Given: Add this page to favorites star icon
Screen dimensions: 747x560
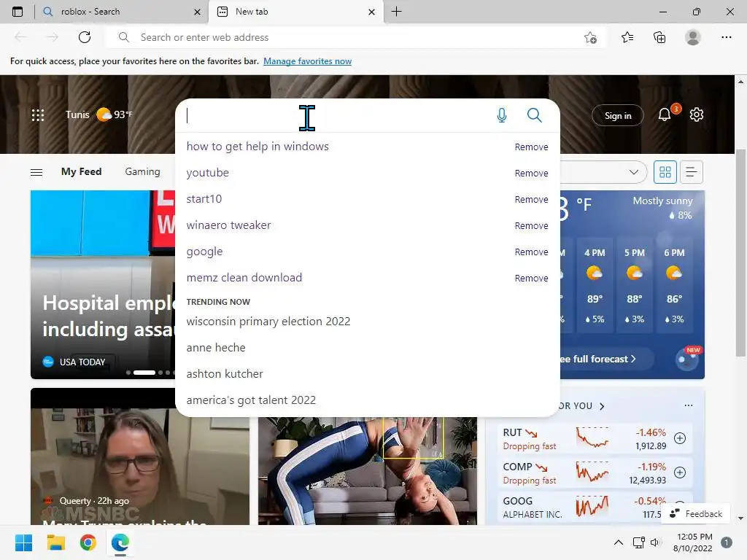Looking at the screenshot, I should click(590, 37).
